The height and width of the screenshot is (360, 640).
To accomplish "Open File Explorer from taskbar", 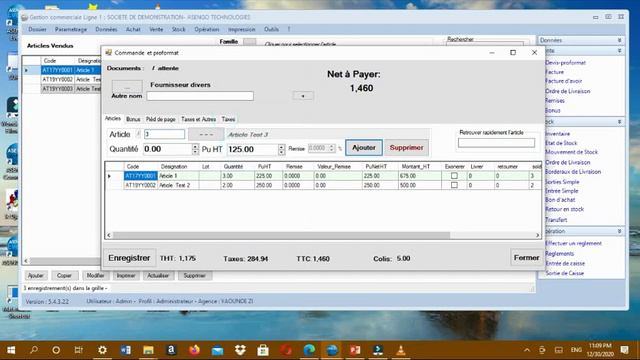I will click(148, 350).
